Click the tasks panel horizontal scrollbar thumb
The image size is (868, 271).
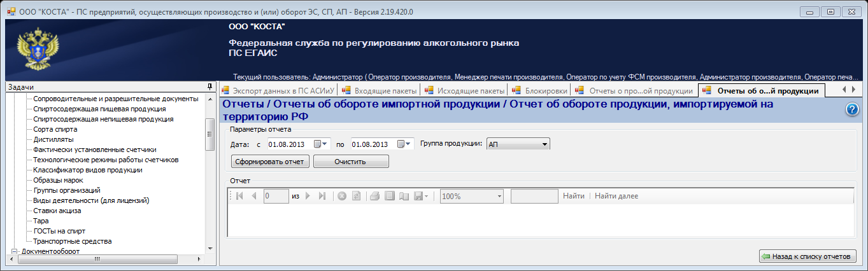pos(97,260)
